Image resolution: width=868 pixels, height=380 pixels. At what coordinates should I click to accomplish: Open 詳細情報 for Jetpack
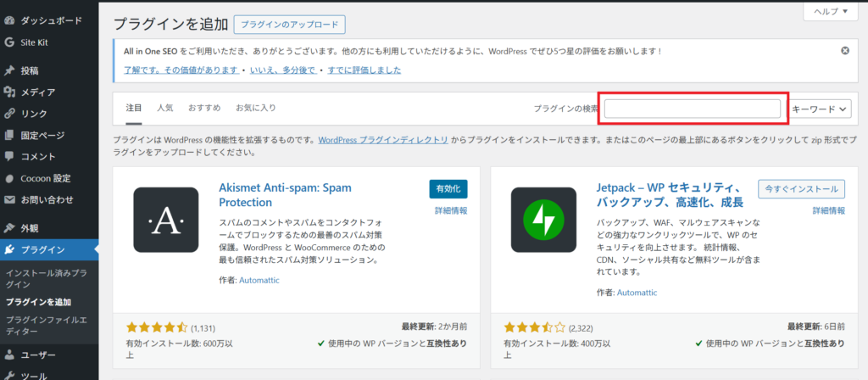[829, 211]
